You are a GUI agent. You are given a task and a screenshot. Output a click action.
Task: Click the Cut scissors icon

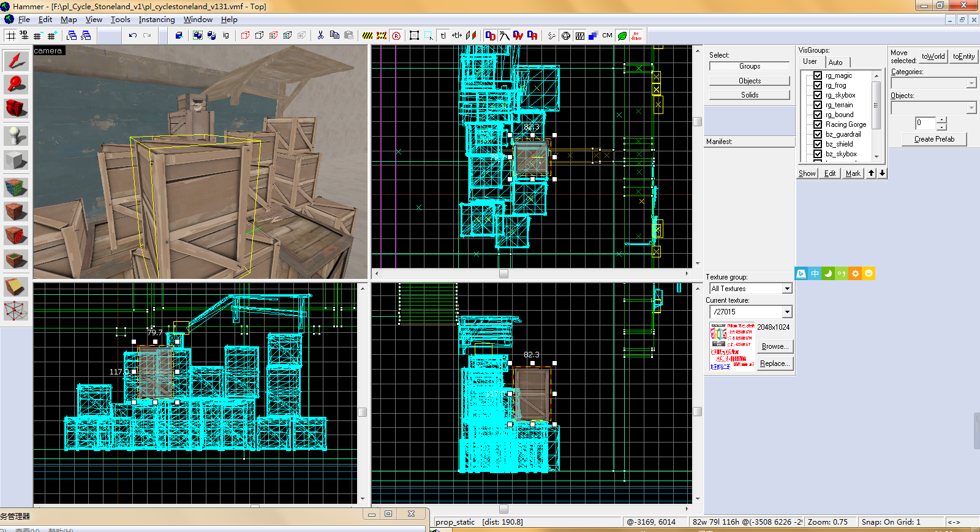click(x=320, y=36)
